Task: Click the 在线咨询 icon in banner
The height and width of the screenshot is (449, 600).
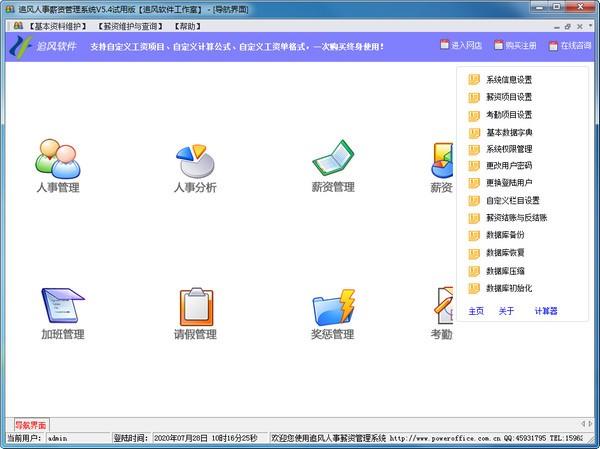Action: tap(553, 46)
